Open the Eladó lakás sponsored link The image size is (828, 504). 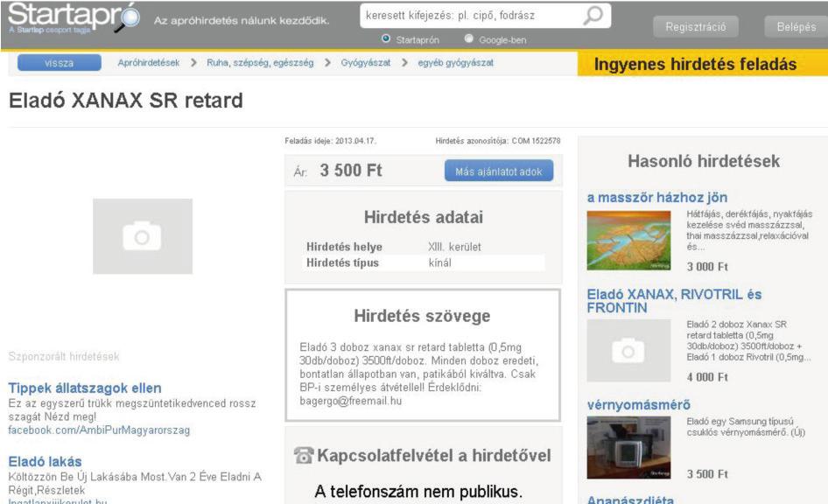coord(45,462)
